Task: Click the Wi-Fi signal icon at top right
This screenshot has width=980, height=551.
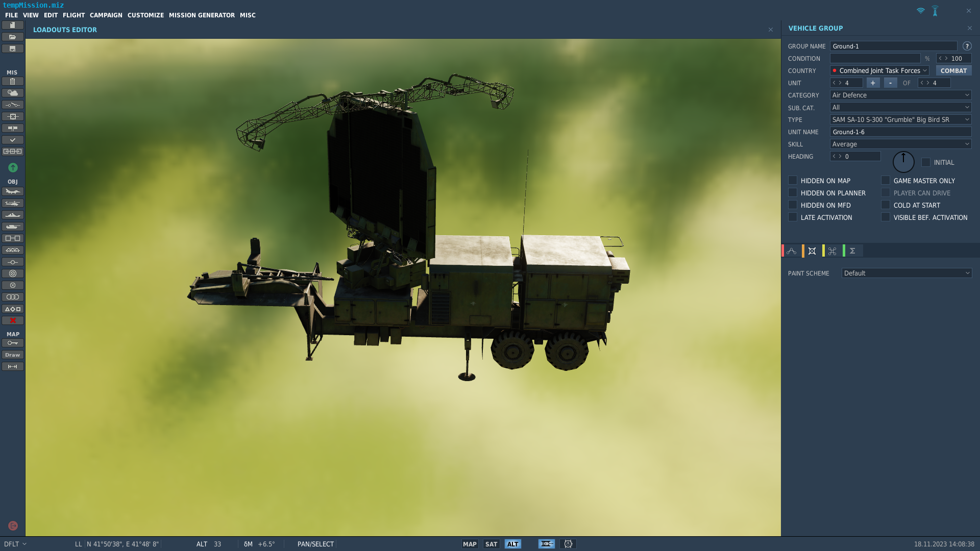Action: click(x=920, y=11)
